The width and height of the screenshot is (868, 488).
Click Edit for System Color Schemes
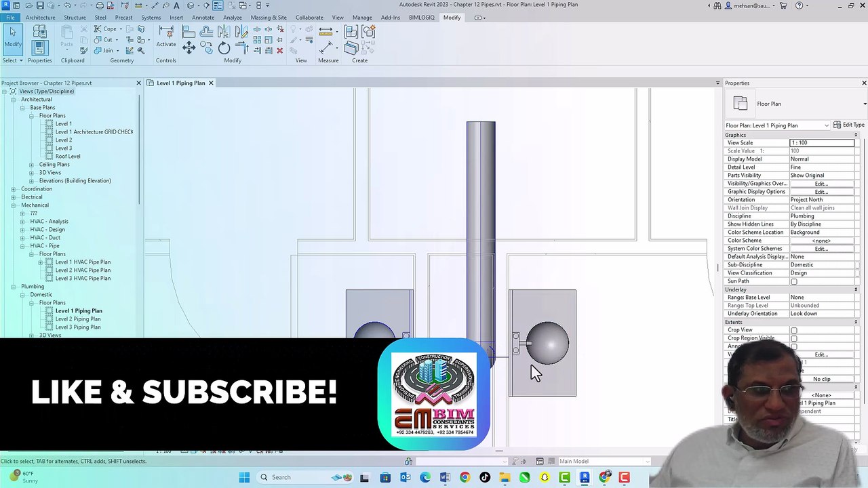point(821,249)
